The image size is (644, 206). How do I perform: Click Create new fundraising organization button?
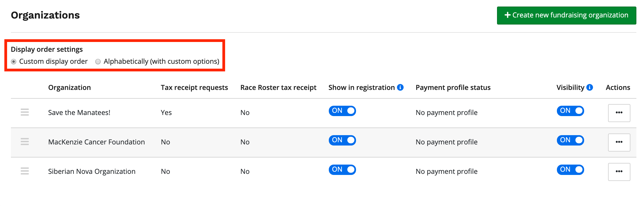click(x=566, y=15)
